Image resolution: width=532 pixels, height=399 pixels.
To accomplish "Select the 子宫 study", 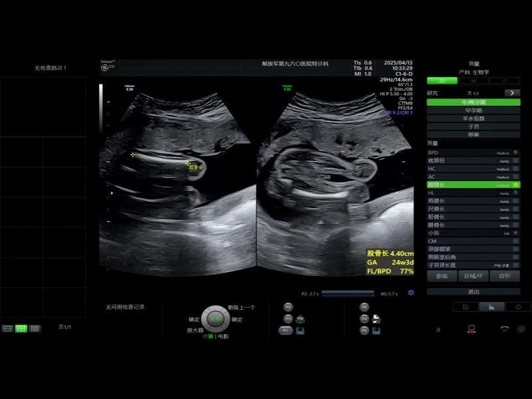I will [473, 126].
